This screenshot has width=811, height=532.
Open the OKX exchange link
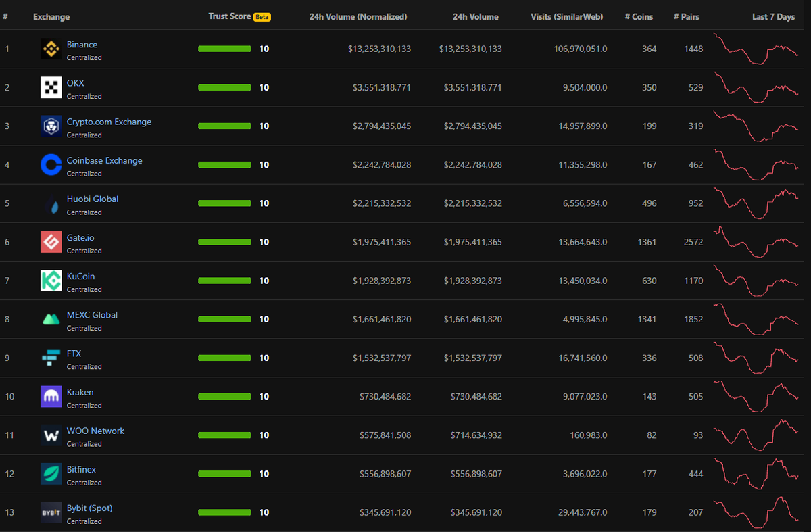76,83
